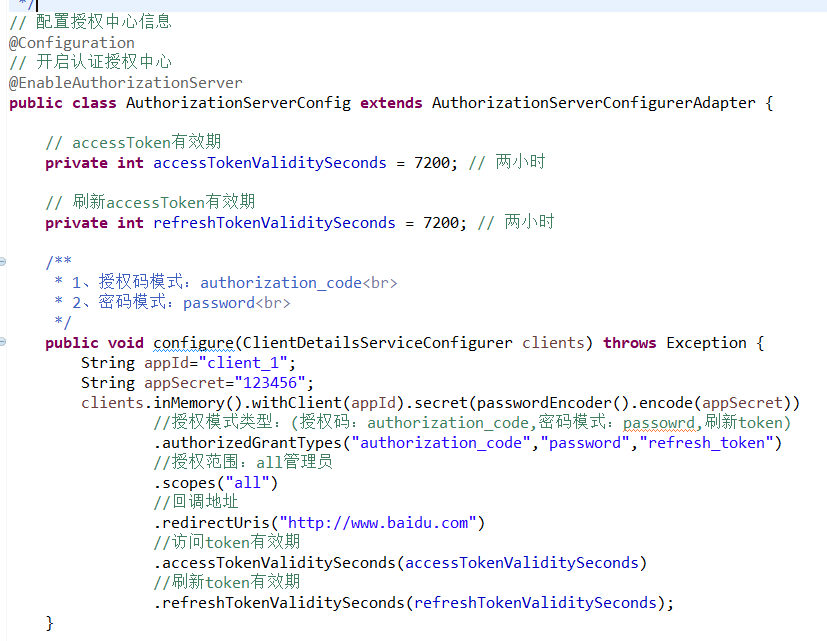The image size is (827, 641).
Task: Click the "123456" string literal
Action: (270, 383)
